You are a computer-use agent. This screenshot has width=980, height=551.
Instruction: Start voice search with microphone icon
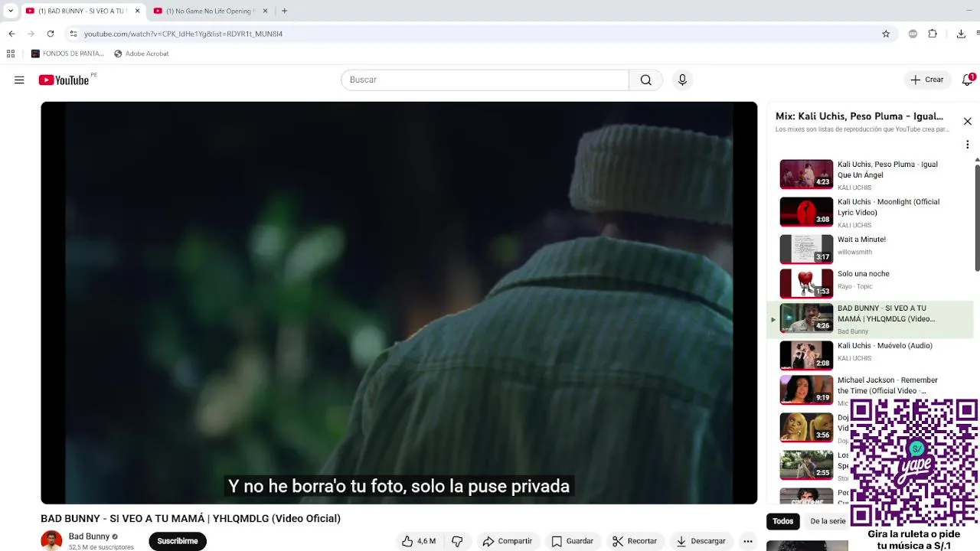[x=682, y=80]
